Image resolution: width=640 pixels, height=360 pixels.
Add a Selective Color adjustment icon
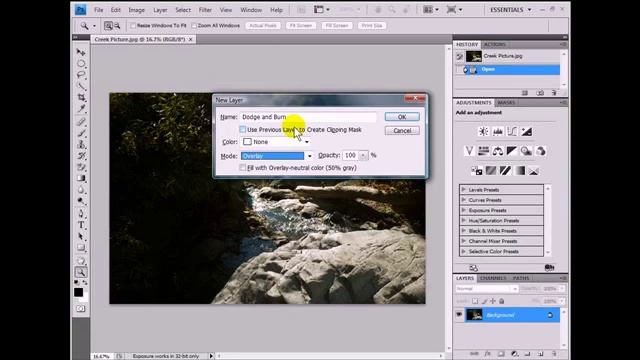(x=533, y=171)
